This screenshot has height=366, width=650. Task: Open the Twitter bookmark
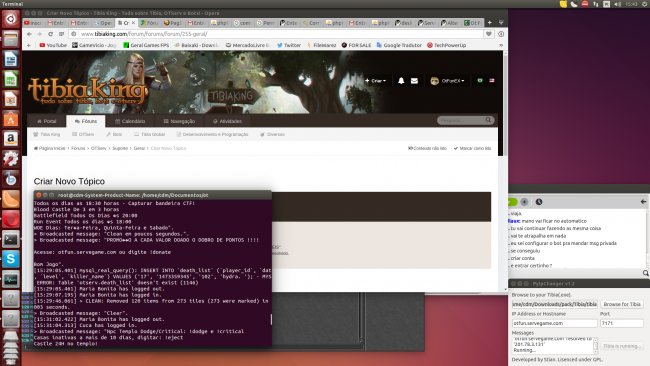289,45
